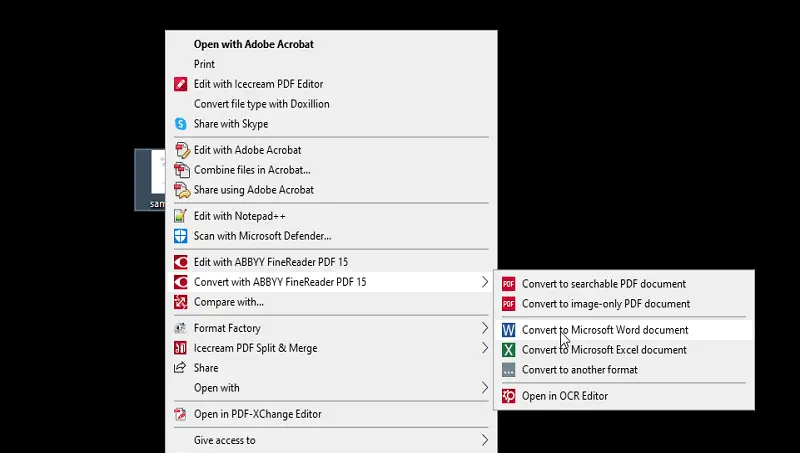This screenshot has height=453, width=800.
Task: Choose Open in OCR Editor
Action: pyautogui.click(x=624, y=396)
